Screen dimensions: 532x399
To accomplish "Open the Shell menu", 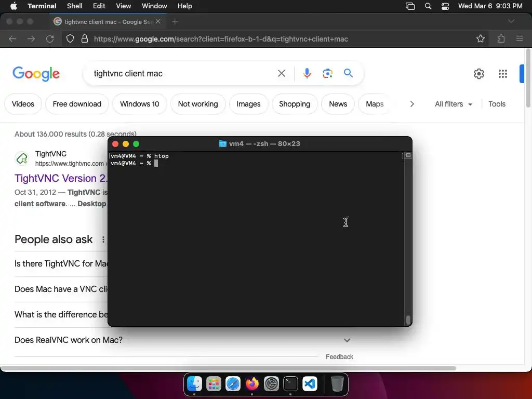I will pos(75,6).
